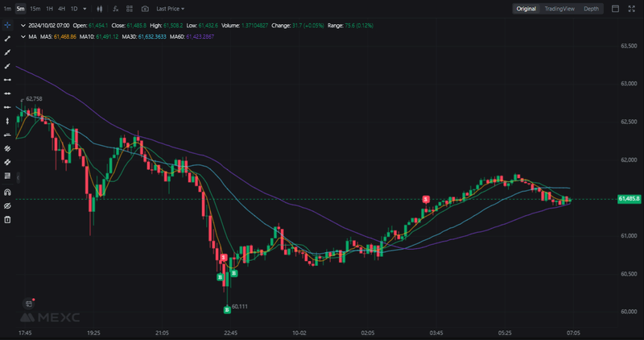Screen dimensions: 644x340
Task: Click the MA60 value 61,423.2867
Action: click(200, 36)
